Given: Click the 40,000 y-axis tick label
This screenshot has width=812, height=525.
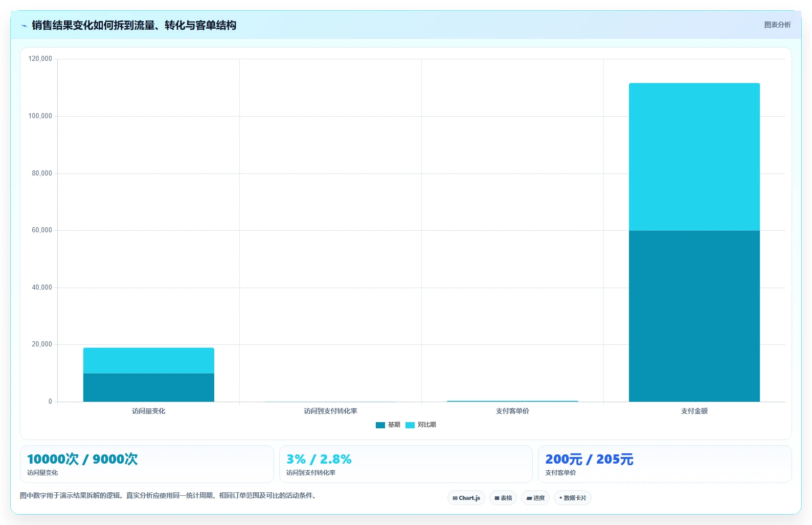Looking at the screenshot, I should [x=42, y=288].
